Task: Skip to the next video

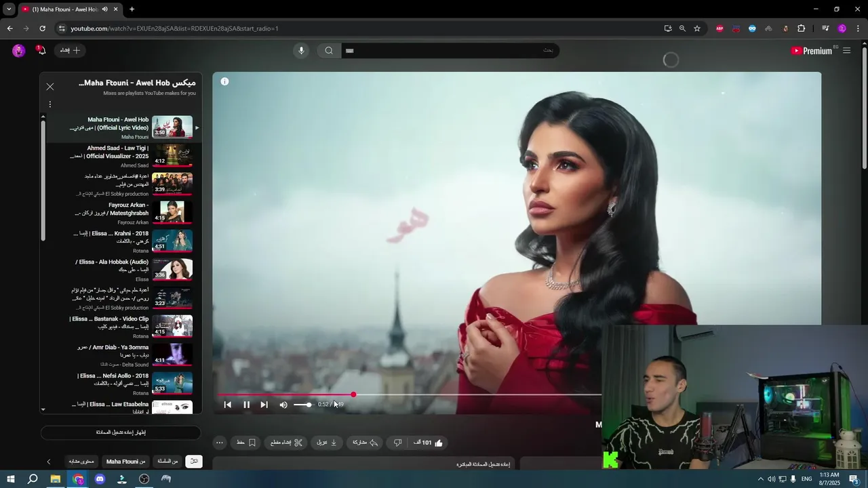Action: [x=264, y=405]
